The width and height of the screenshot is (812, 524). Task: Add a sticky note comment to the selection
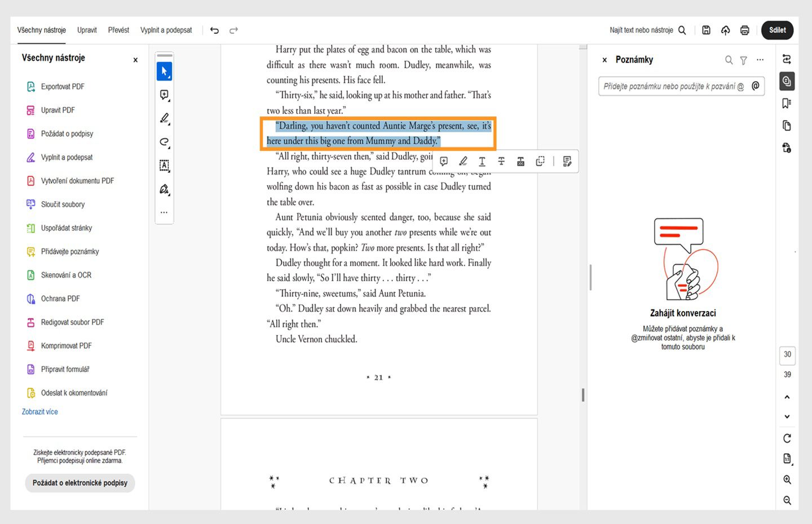[444, 161]
